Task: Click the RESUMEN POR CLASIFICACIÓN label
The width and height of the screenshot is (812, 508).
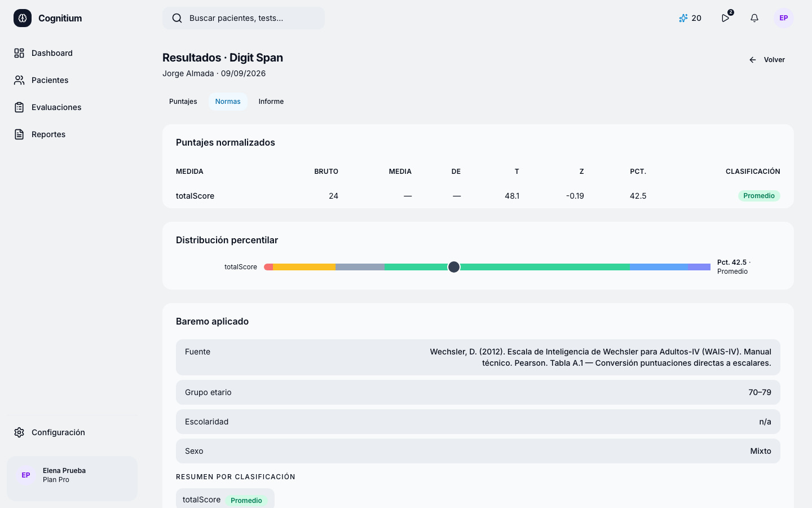Action: [x=236, y=477]
